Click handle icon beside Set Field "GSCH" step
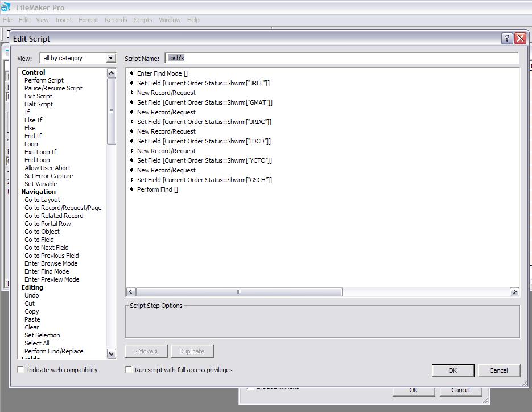This screenshot has width=532, height=412. click(131, 180)
